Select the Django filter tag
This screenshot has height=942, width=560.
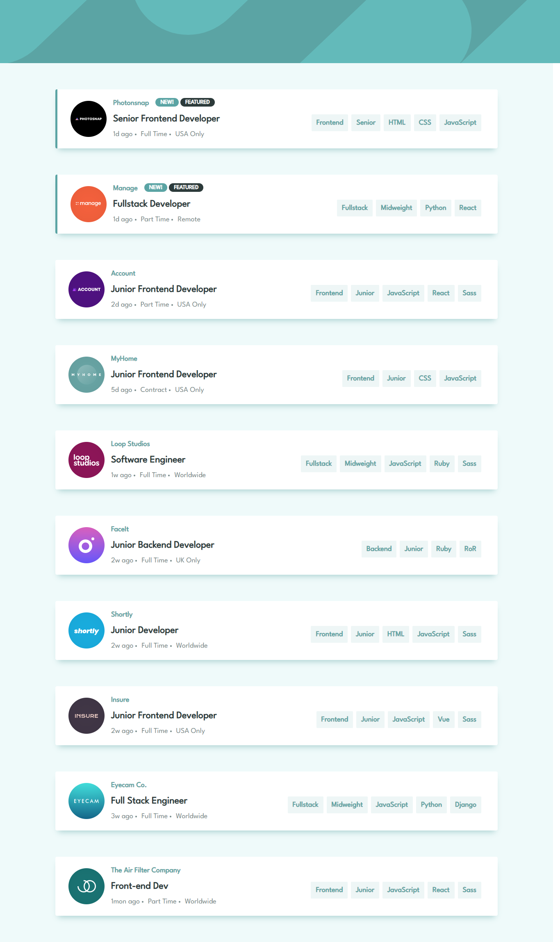point(465,805)
